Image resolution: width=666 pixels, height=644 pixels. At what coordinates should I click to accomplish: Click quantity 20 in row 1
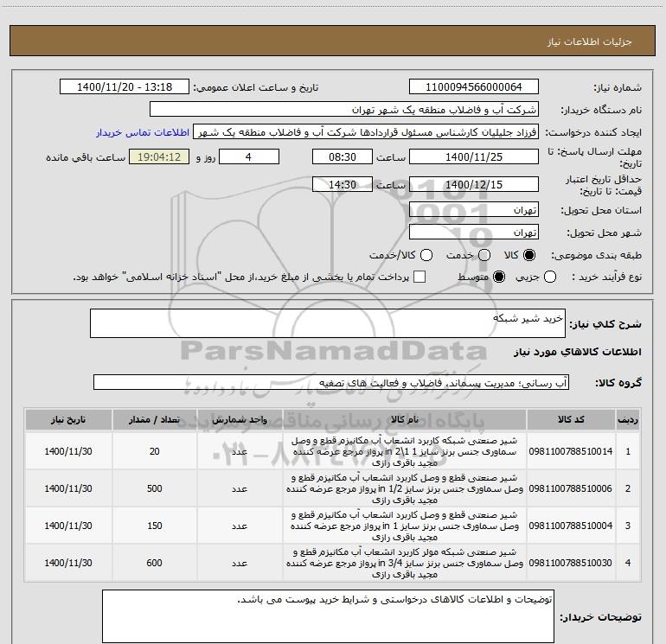[154, 451]
